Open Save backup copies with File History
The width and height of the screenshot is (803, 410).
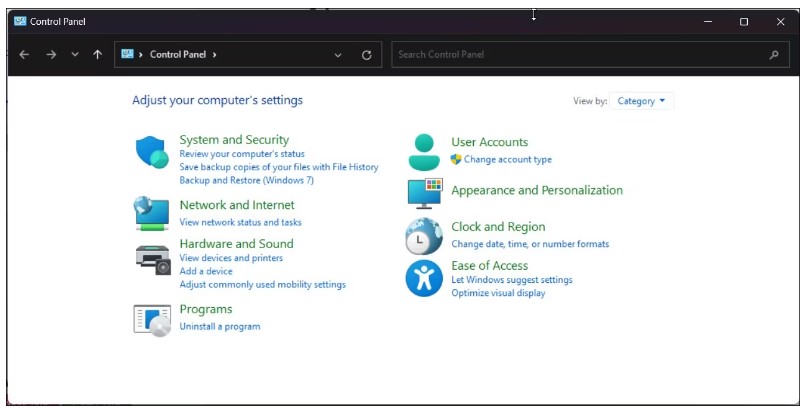(279, 167)
